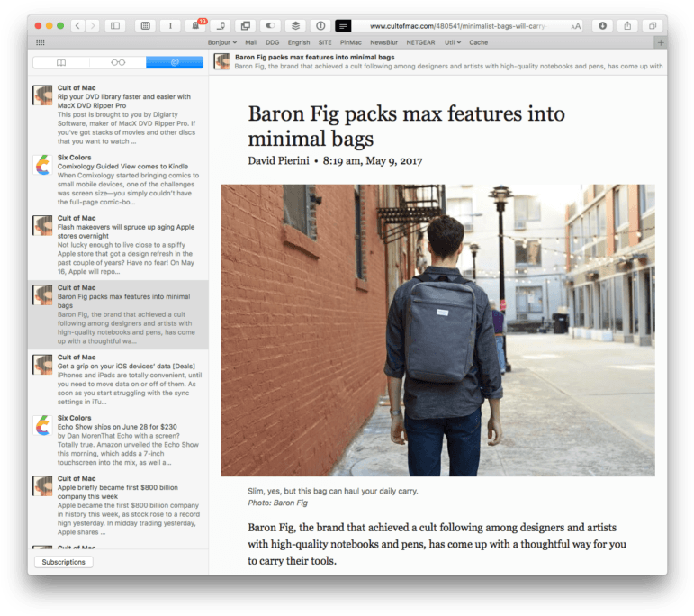The height and width of the screenshot is (616, 694).
Task: Open a new tab with plus button
Action: tap(661, 42)
